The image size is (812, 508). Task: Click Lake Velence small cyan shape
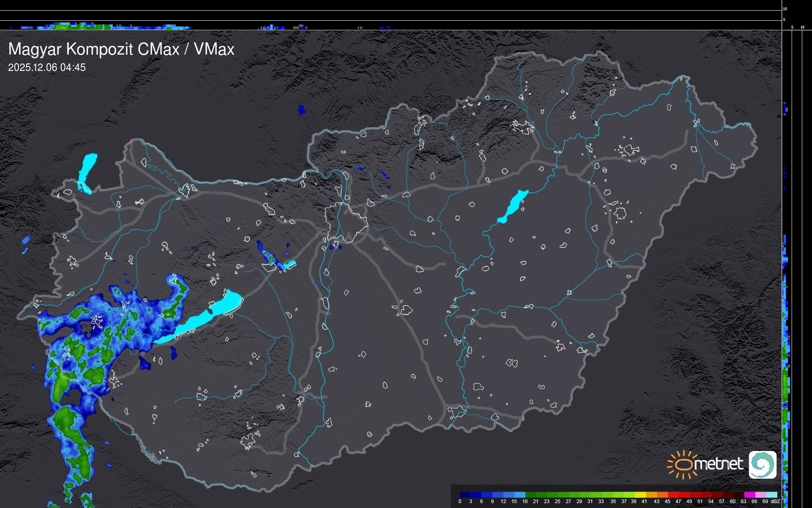click(290, 265)
